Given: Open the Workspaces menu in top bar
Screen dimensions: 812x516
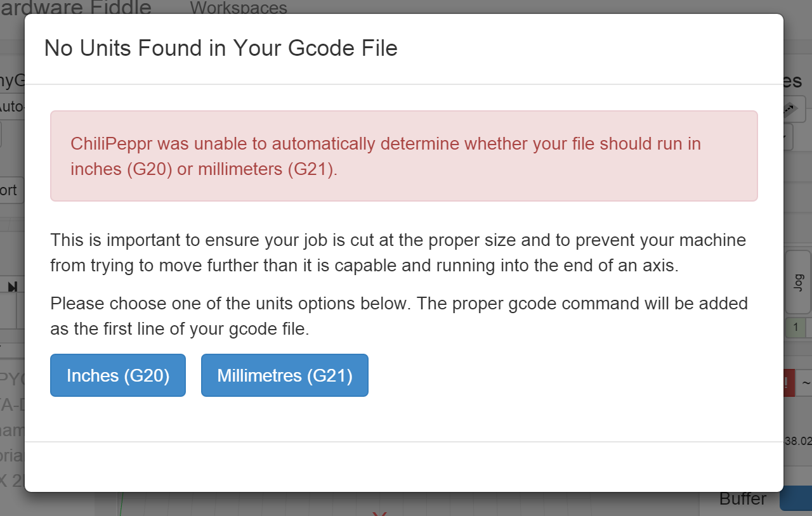Looking at the screenshot, I should 238,8.
